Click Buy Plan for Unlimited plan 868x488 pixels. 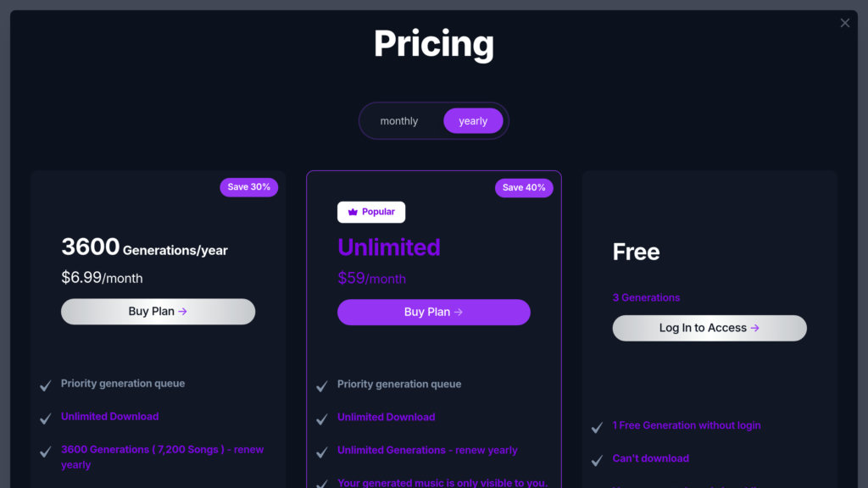[434, 313]
